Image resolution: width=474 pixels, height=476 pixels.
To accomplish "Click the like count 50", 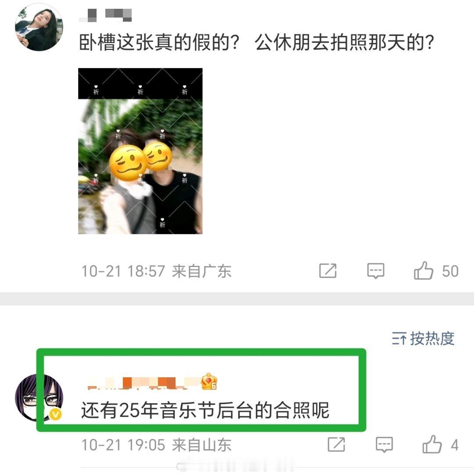I will coord(450,271).
